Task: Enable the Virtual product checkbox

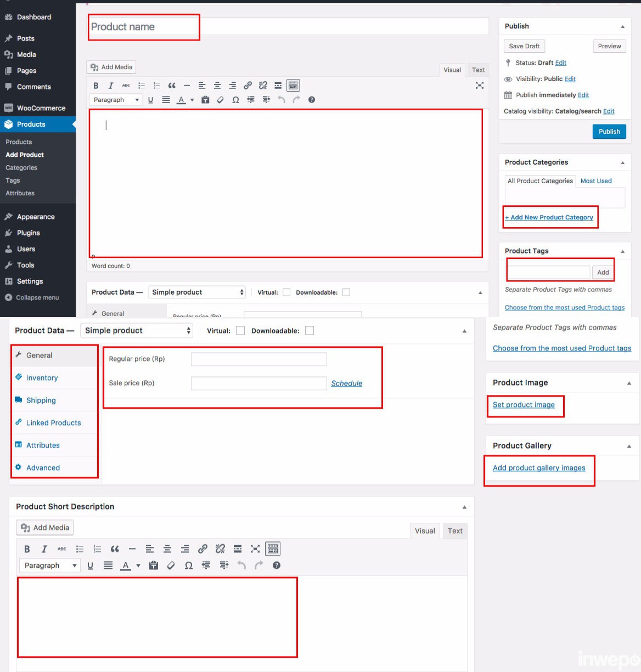Action: point(286,292)
